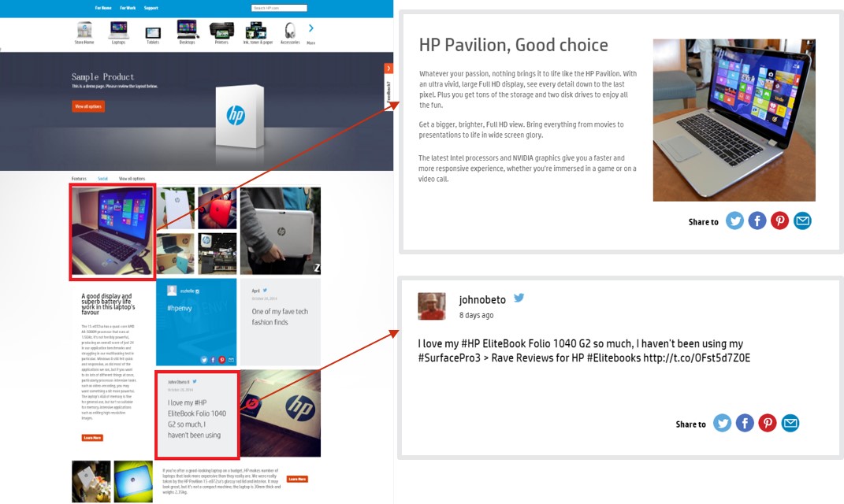Image resolution: width=844 pixels, height=504 pixels.
Task: Click the HP Pavilion laptop popup image
Action: [x=734, y=120]
